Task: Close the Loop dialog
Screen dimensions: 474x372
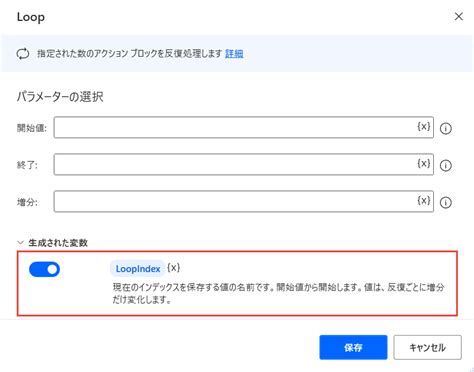Action: pyautogui.click(x=459, y=16)
